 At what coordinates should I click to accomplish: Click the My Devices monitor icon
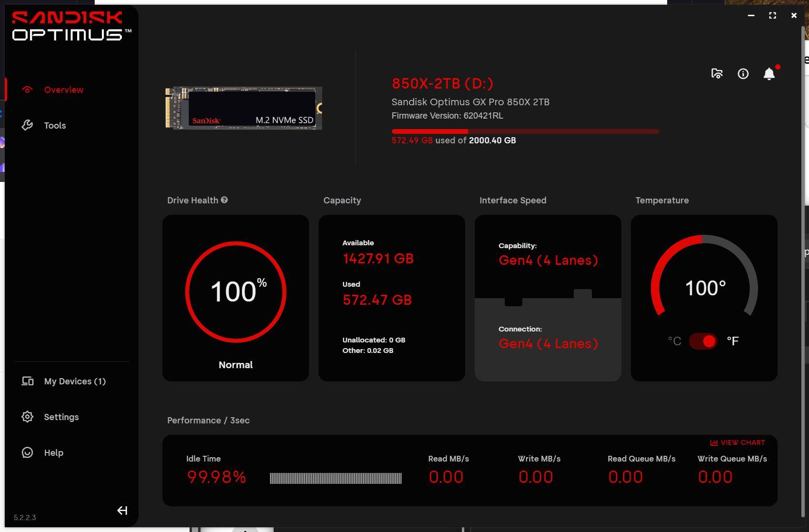click(x=28, y=381)
